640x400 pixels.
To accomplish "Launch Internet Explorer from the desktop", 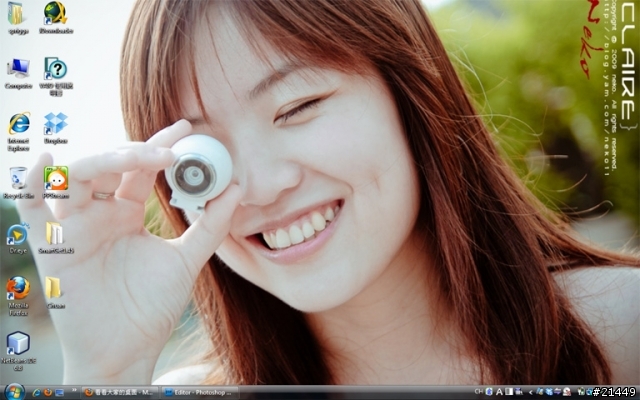I will [x=18, y=132].
